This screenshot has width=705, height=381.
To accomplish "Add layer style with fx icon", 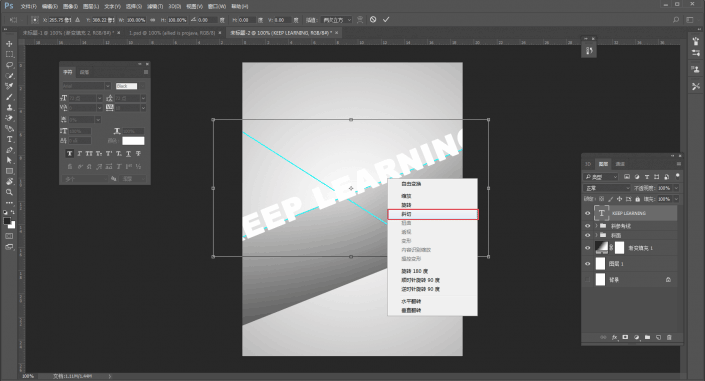I will [614, 337].
